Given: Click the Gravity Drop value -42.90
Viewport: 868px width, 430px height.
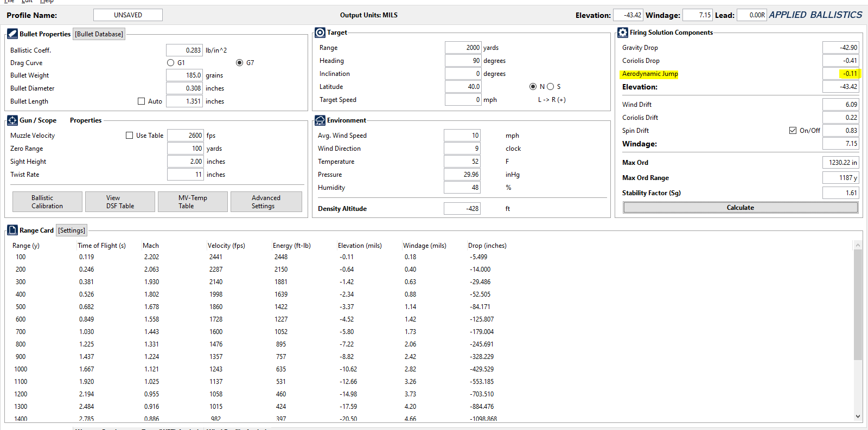Looking at the screenshot, I should (841, 48).
